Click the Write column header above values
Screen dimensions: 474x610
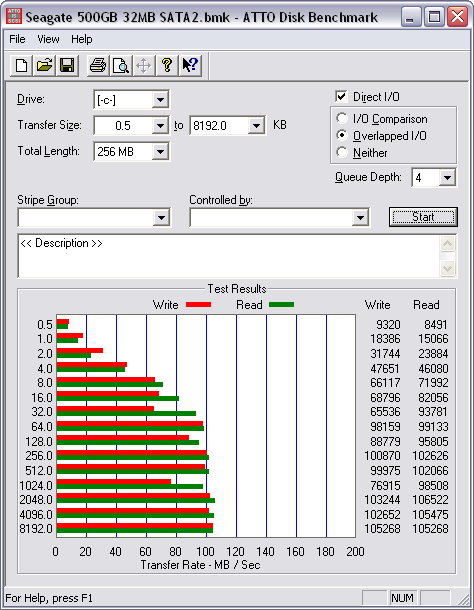coord(377,305)
